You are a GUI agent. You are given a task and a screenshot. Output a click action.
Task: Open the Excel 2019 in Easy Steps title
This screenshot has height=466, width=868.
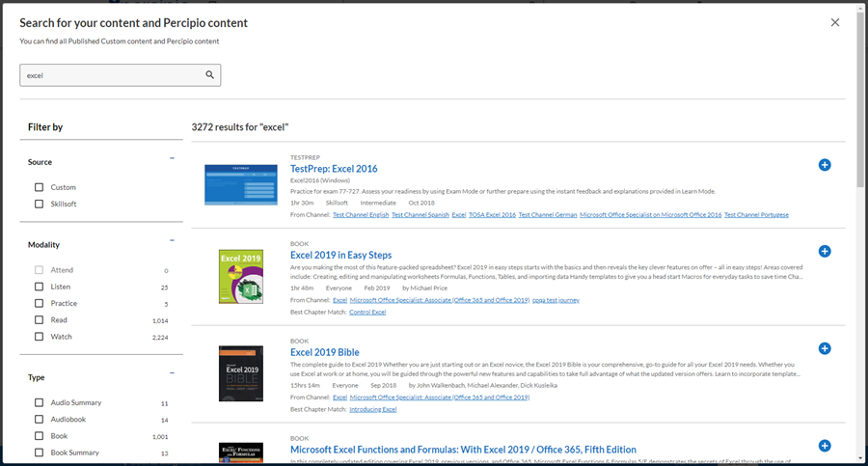(x=341, y=255)
